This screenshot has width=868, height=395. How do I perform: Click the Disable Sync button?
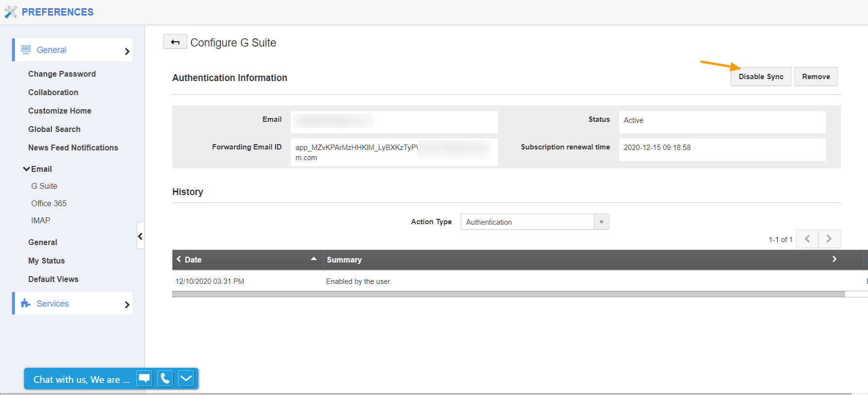click(761, 77)
